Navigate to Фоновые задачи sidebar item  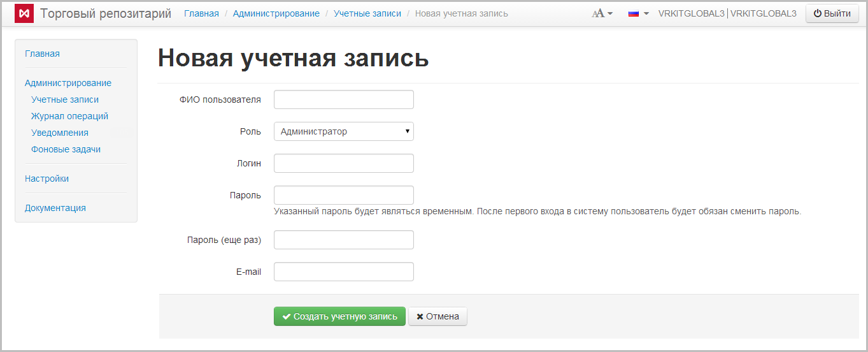[66, 149]
